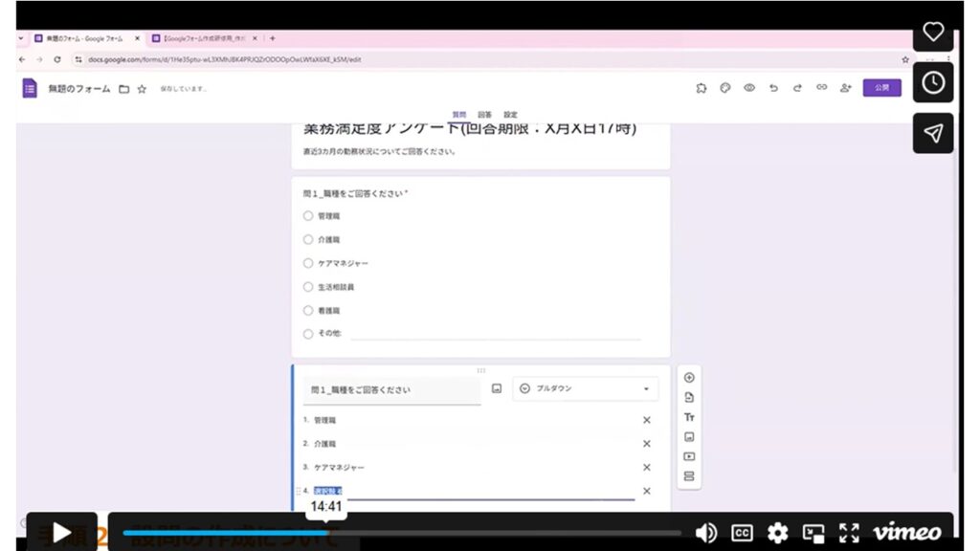The width and height of the screenshot is (980, 551).
Task: Switch to the 回答 tab
Action: [x=485, y=115]
